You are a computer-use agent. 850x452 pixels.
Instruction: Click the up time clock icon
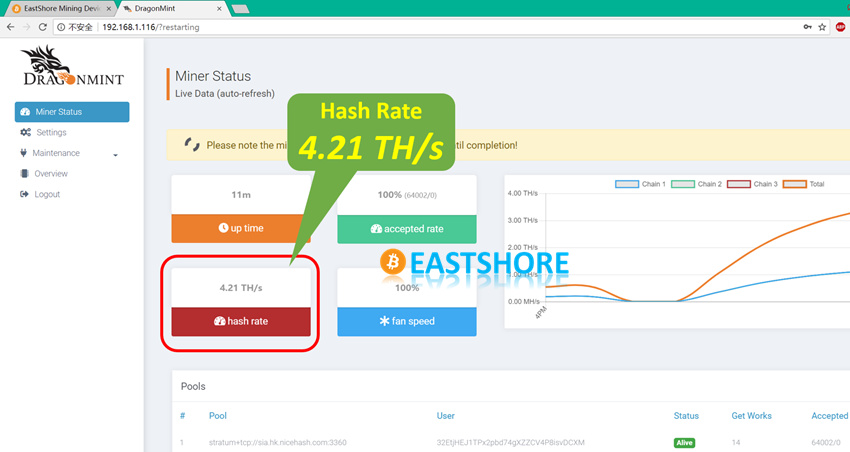pos(223,228)
